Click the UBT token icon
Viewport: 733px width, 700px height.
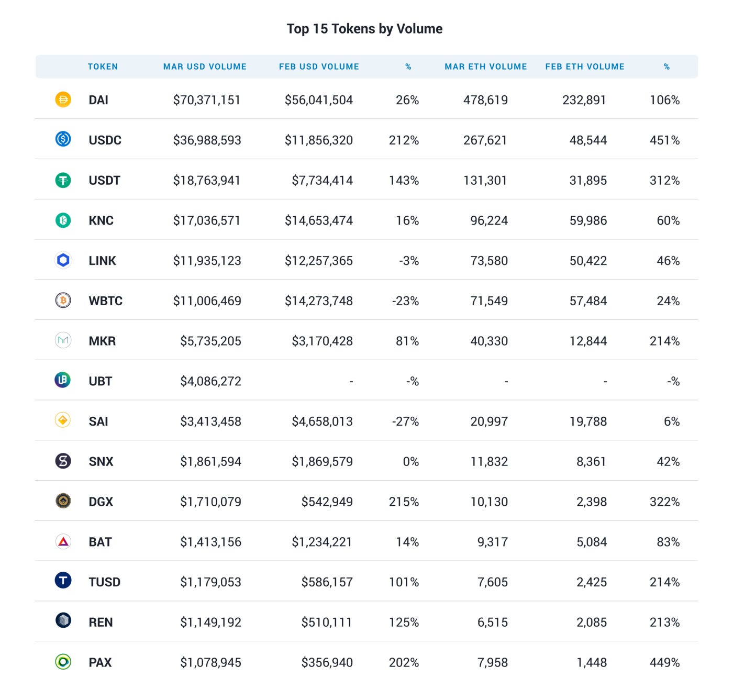pos(63,380)
